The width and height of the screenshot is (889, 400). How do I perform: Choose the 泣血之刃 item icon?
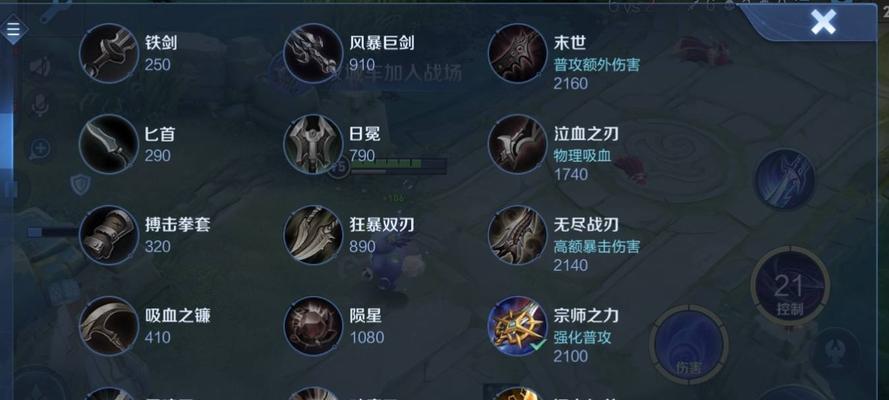(x=518, y=144)
